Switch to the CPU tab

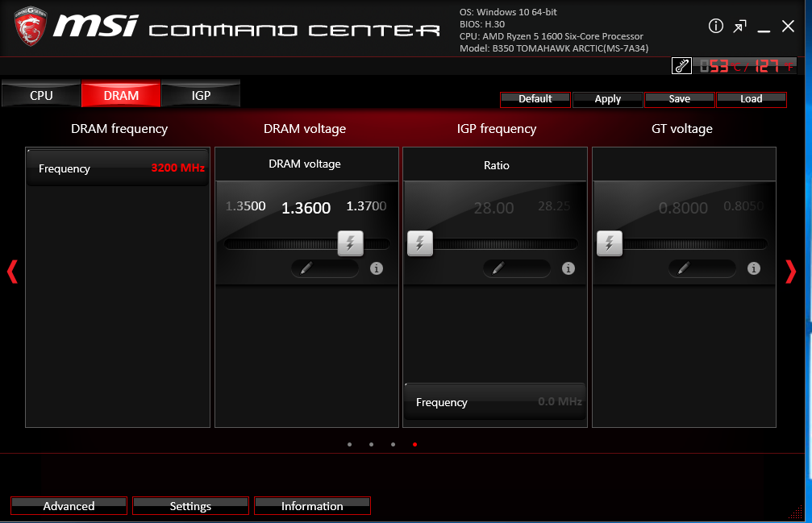(x=41, y=94)
